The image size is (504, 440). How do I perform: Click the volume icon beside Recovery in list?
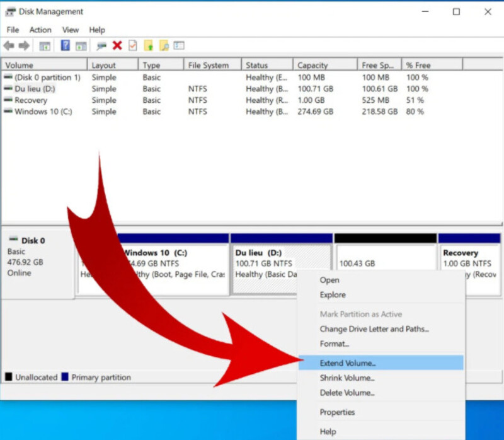pos(8,100)
